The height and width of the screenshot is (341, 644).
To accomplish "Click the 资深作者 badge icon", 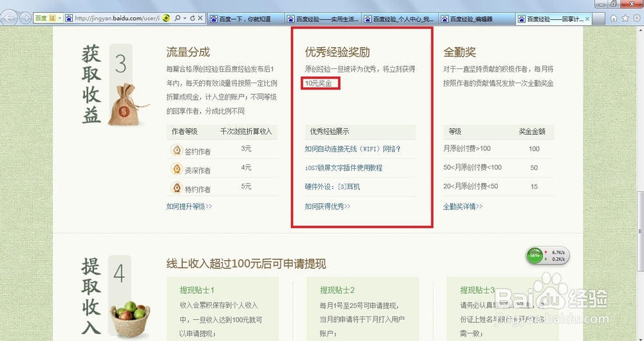I will [176, 169].
